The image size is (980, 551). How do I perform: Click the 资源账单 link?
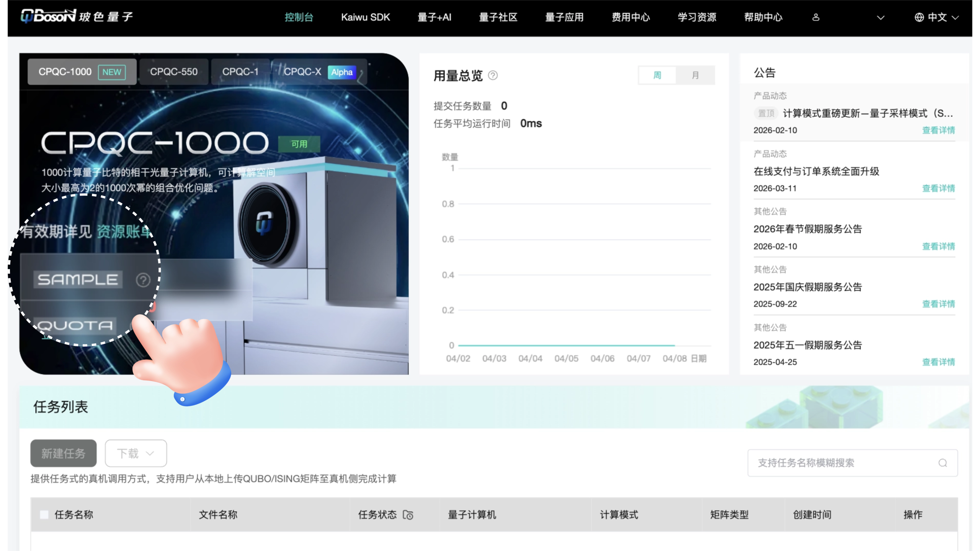(x=123, y=231)
